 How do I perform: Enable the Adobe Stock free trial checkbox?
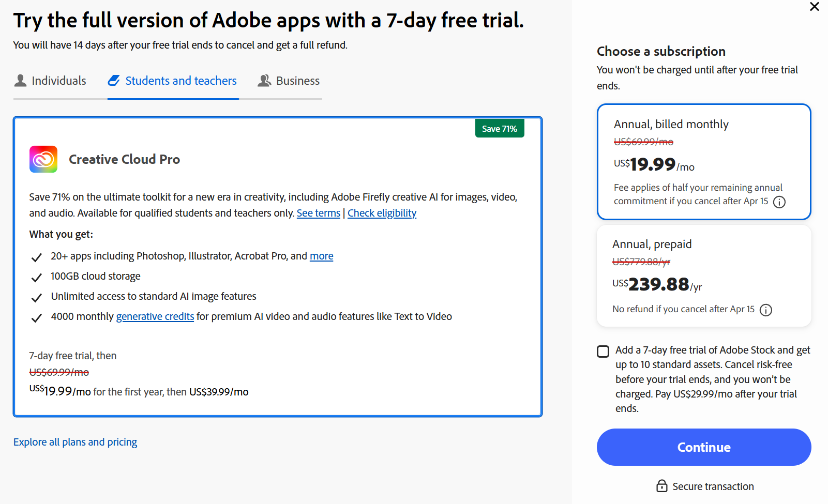pyautogui.click(x=603, y=352)
